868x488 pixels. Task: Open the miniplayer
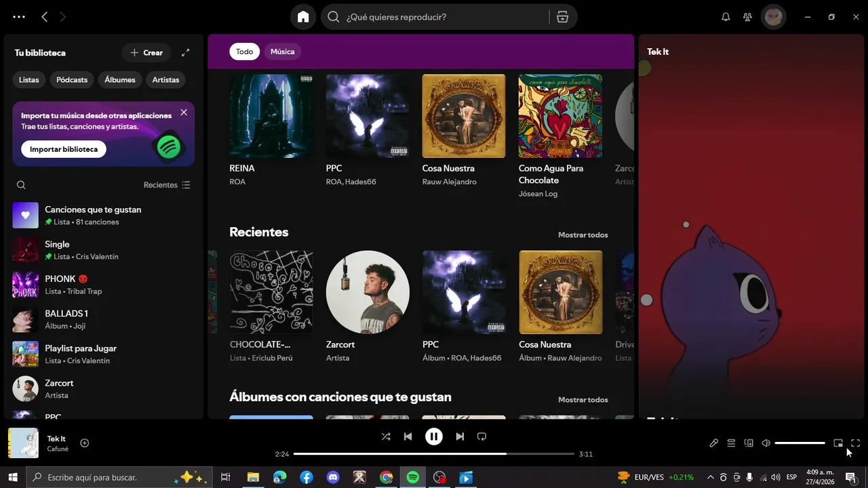838,443
